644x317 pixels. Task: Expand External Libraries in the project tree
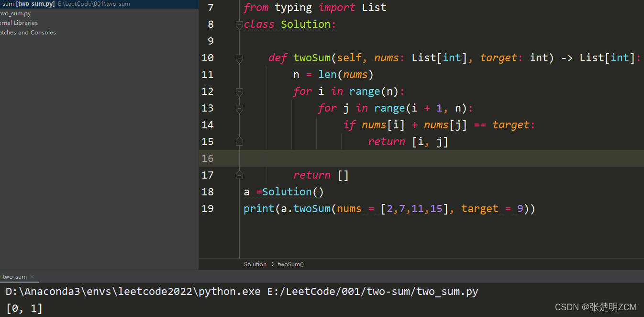(x=19, y=23)
